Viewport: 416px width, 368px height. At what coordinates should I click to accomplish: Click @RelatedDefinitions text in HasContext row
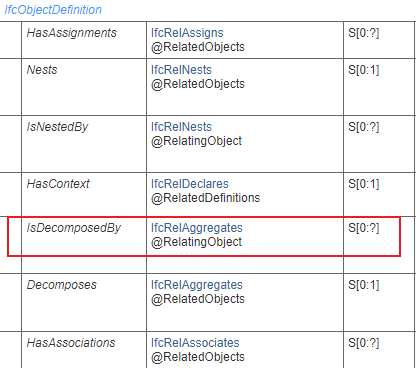click(x=205, y=198)
